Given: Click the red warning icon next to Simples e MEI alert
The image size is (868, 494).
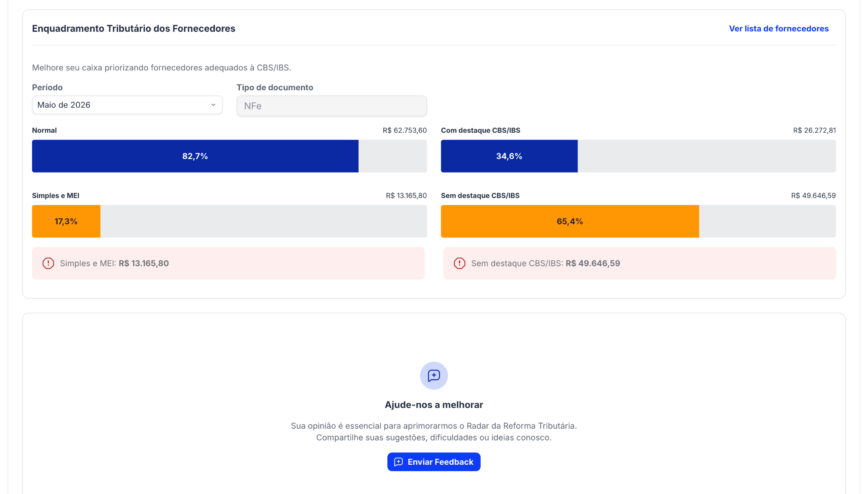Looking at the screenshot, I should tap(48, 263).
